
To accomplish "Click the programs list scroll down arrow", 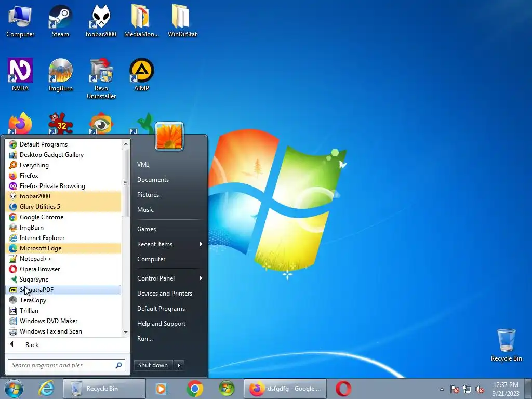I will click(x=126, y=332).
